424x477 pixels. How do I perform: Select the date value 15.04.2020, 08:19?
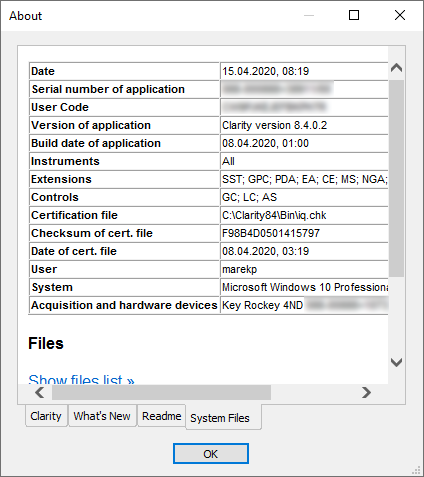[x=266, y=71]
